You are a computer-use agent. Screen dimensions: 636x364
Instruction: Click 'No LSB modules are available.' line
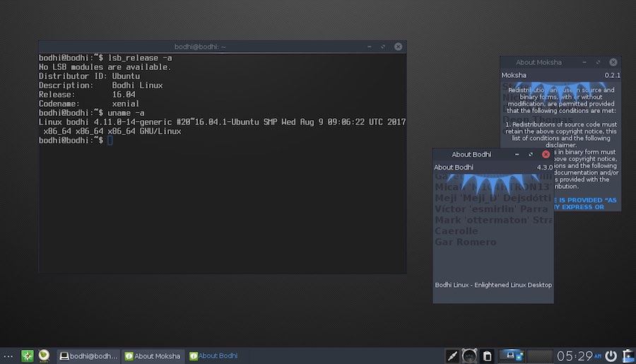pos(105,67)
